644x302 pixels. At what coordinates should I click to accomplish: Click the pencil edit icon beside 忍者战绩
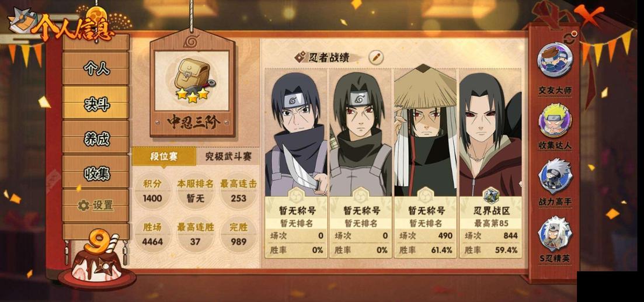[x=375, y=57]
